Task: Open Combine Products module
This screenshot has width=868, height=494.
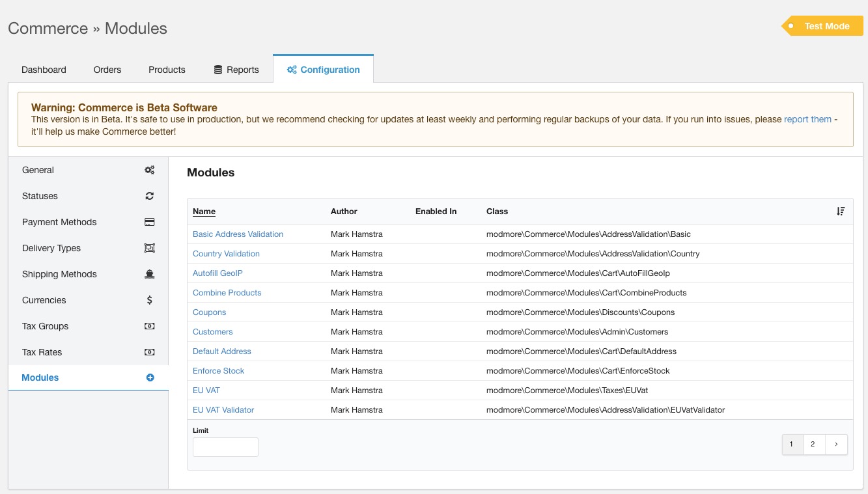Action: point(227,293)
